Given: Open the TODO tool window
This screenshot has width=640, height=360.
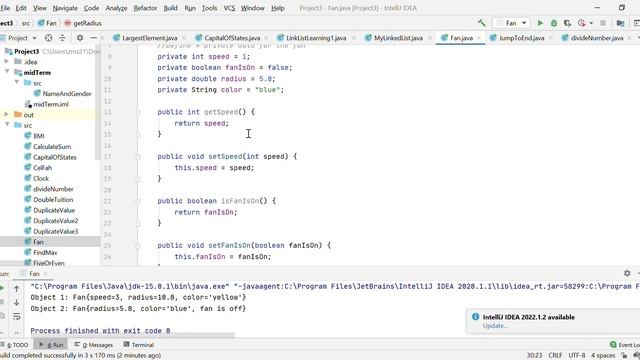Looking at the screenshot, I should [16, 345].
